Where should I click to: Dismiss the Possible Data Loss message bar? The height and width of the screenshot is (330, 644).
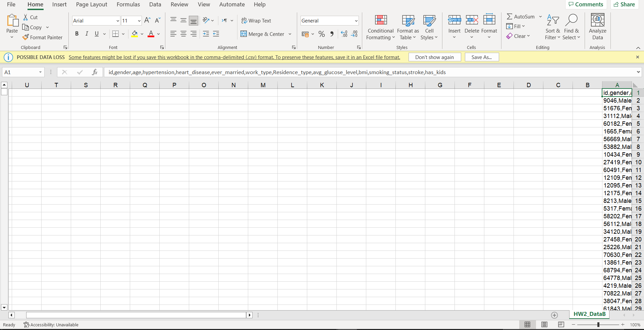pyautogui.click(x=638, y=57)
